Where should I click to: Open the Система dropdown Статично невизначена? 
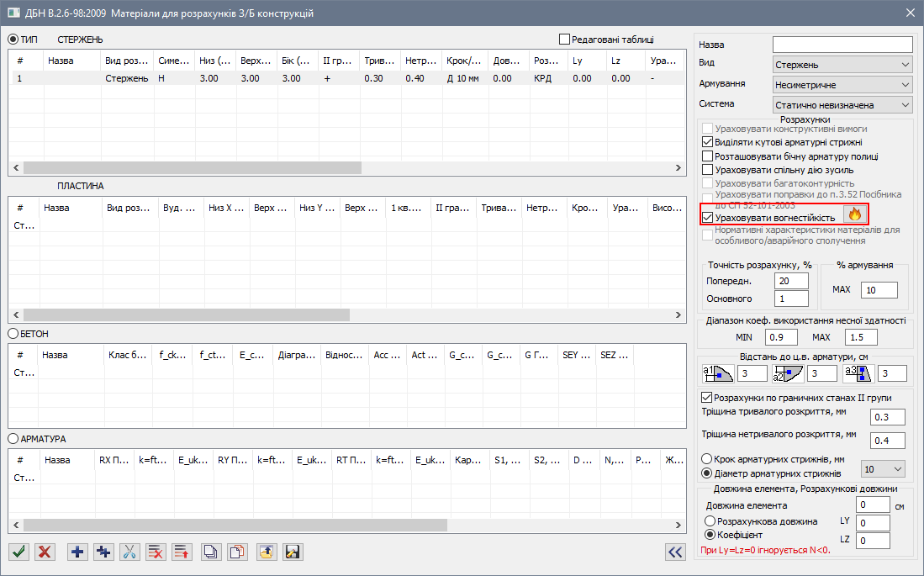(842, 105)
